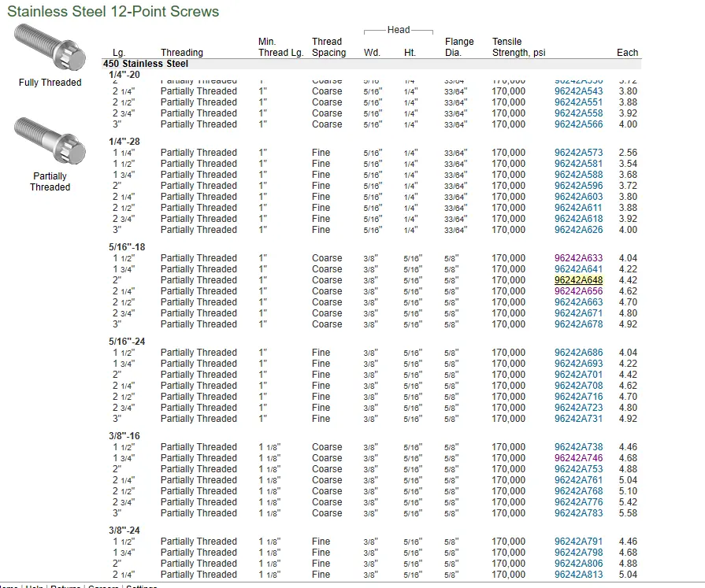
Task: Open part number 96242A791
Action: (x=578, y=542)
